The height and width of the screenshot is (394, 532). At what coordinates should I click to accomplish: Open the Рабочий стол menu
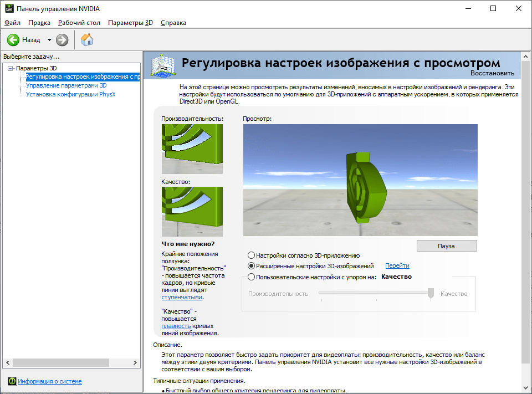[x=79, y=23]
